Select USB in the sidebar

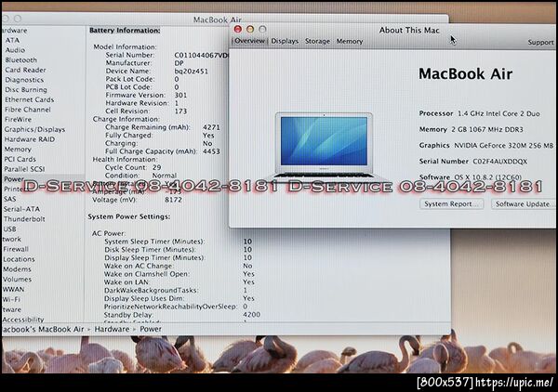pyautogui.click(x=9, y=229)
